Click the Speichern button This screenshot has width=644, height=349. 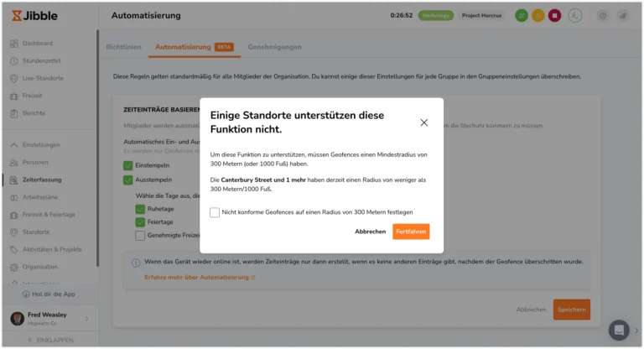(x=571, y=310)
